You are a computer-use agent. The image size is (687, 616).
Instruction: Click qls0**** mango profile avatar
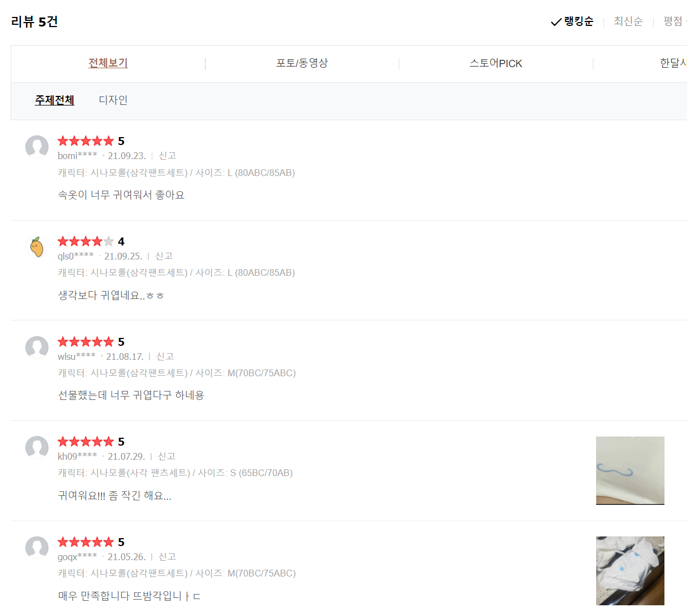point(37,247)
